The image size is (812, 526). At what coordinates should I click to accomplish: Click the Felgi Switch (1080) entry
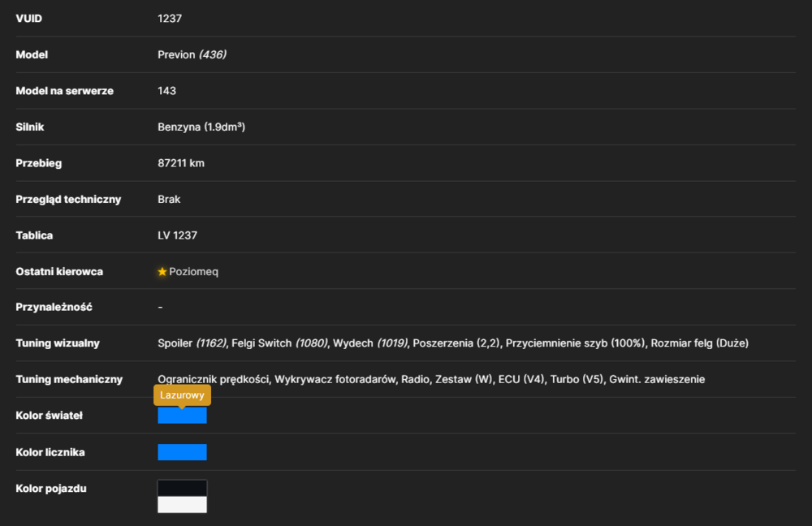(279, 343)
